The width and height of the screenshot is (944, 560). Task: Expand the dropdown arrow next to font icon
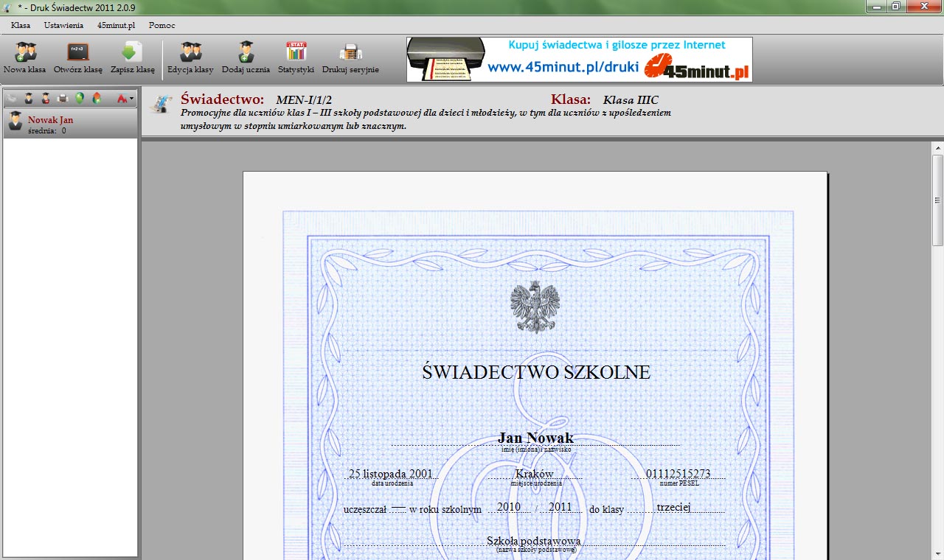tap(131, 99)
